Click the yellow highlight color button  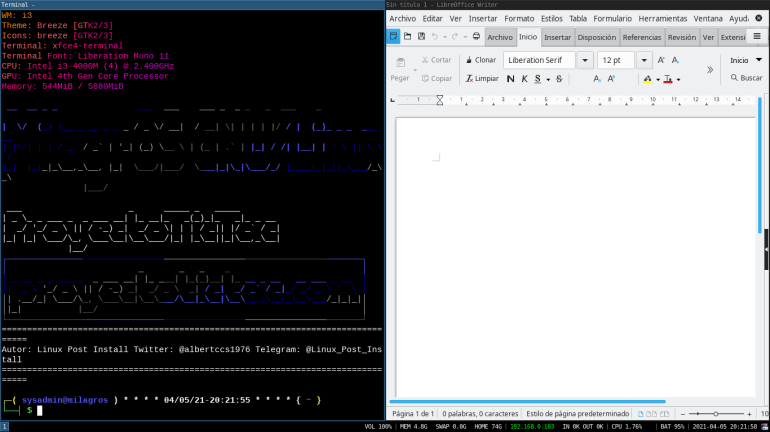pyautogui.click(x=647, y=78)
